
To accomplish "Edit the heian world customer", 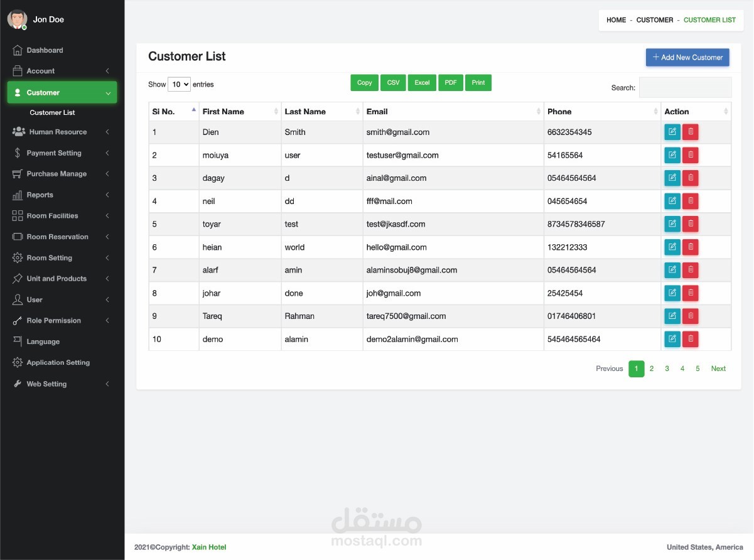I will click(672, 247).
